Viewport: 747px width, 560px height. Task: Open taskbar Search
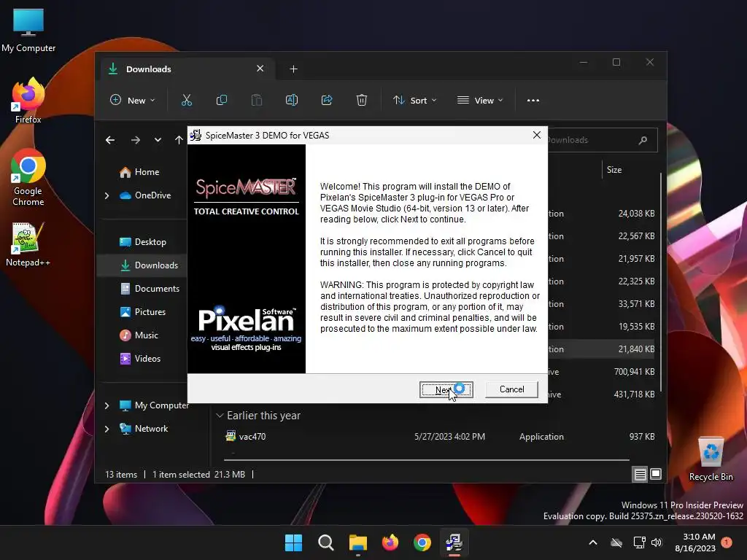pyautogui.click(x=326, y=542)
